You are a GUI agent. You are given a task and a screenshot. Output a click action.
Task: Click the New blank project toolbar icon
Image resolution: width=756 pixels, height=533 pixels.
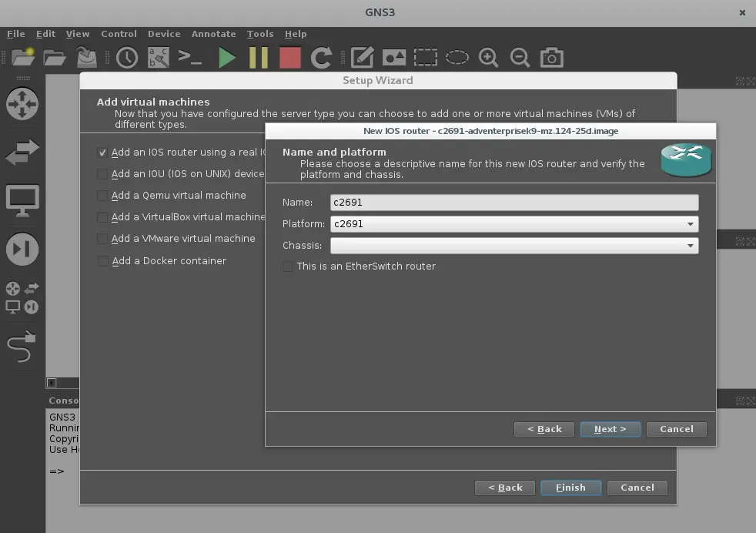[22, 58]
